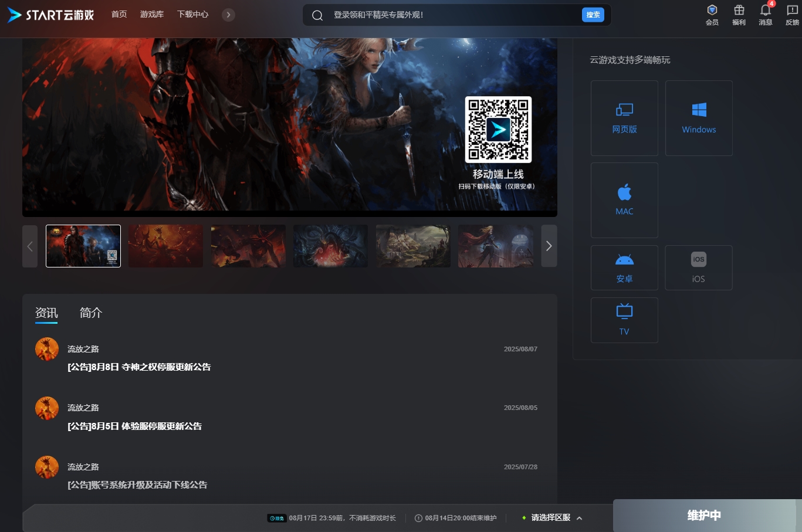
Task: Click the 移动端上线 banner caption
Action: pos(498,174)
